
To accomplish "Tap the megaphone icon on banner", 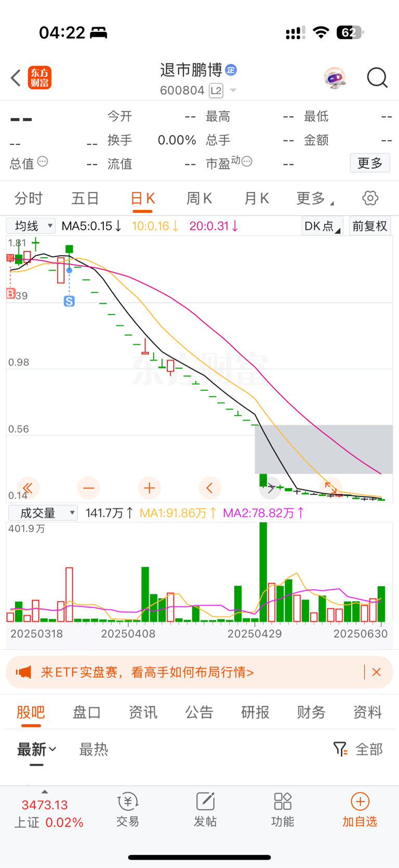I will (23, 672).
